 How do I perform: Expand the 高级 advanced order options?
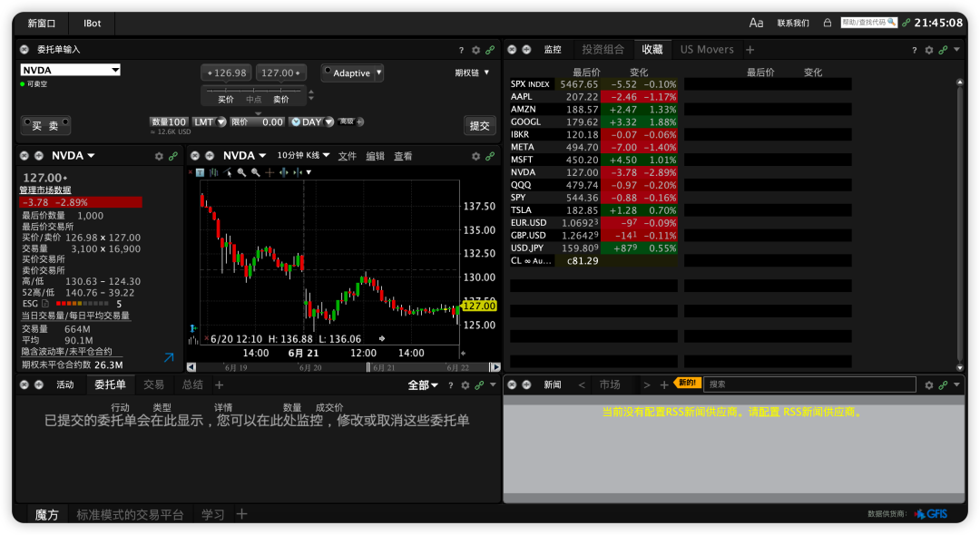350,122
